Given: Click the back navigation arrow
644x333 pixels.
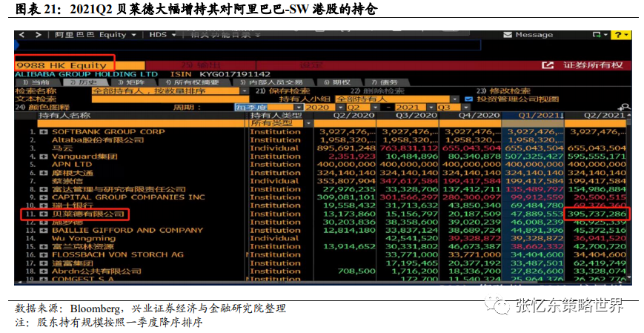Looking at the screenshot, I should click(22, 35).
